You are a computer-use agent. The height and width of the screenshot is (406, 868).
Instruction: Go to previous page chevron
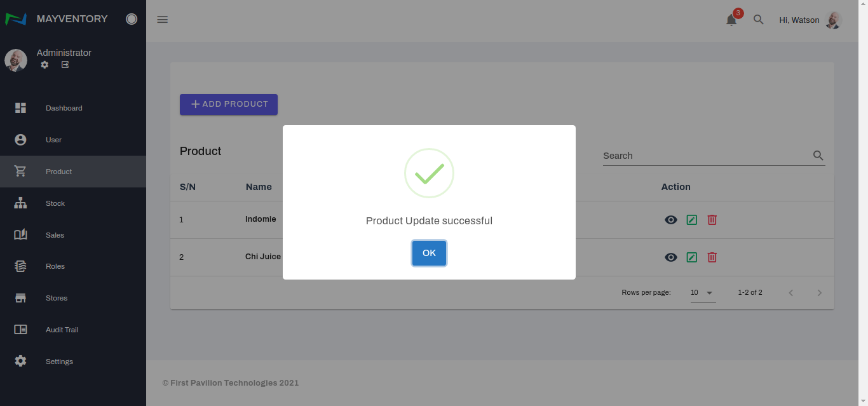(x=791, y=293)
